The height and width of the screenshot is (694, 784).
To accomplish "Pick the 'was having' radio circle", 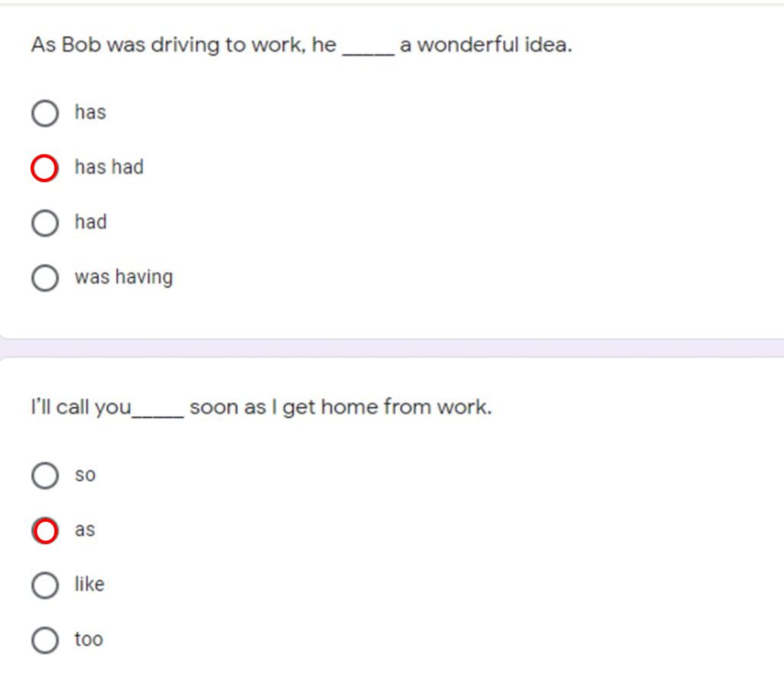I will pyautogui.click(x=45, y=278).
